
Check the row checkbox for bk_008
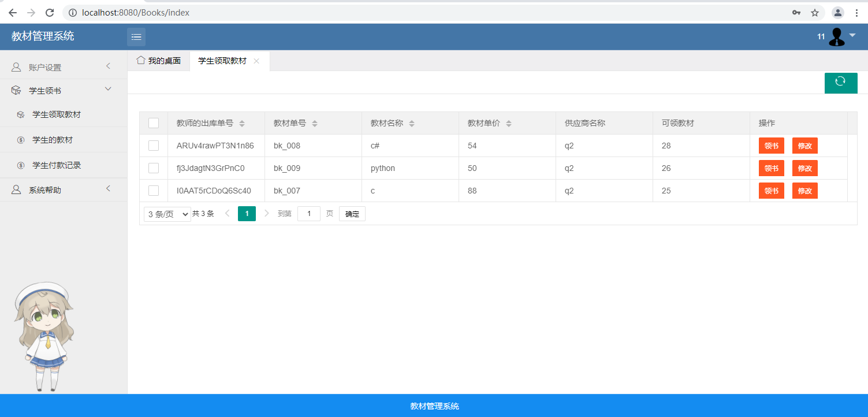point(154,146)
